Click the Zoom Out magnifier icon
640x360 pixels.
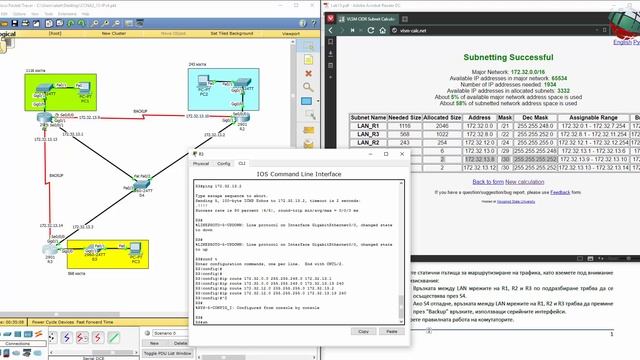[x=117, y=23]
